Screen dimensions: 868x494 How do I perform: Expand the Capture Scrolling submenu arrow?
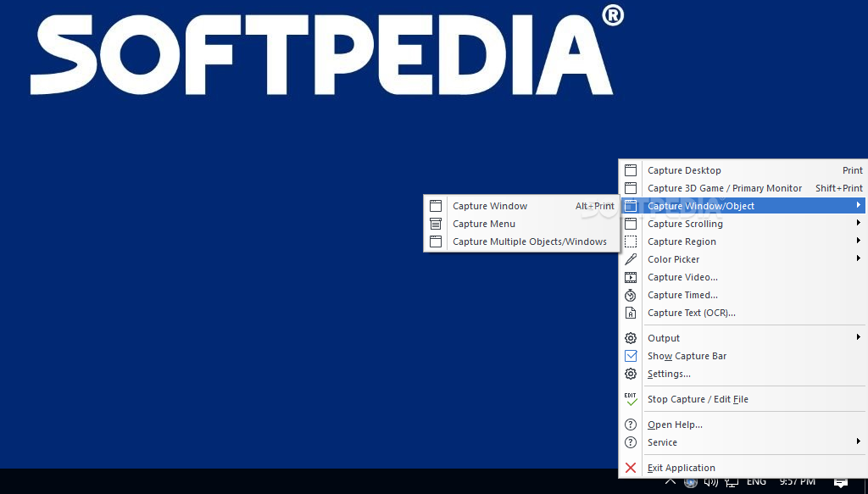(858, 223)
